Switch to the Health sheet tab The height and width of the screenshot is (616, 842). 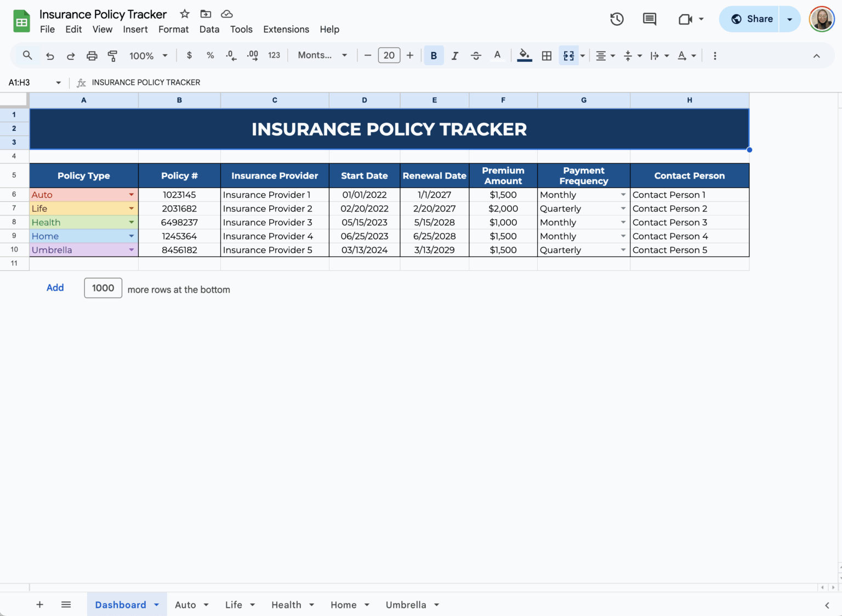pos(286,604)
